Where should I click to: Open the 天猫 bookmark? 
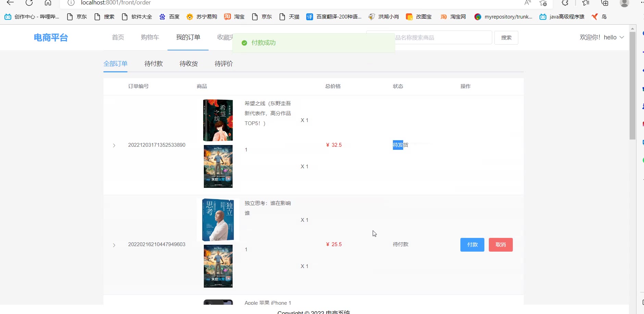pos(289,17)
